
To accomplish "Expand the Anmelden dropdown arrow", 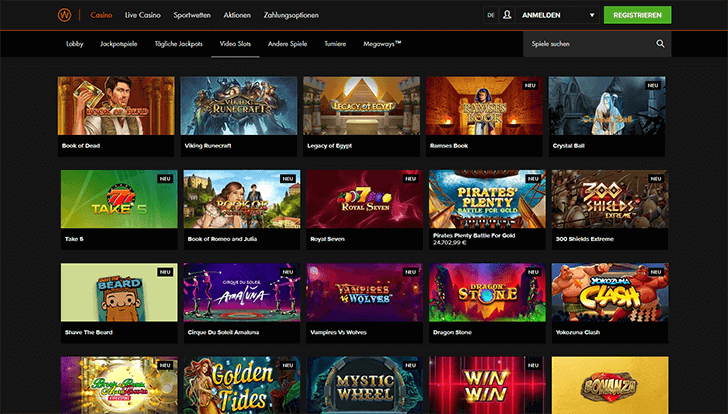I will pos(592,15).
